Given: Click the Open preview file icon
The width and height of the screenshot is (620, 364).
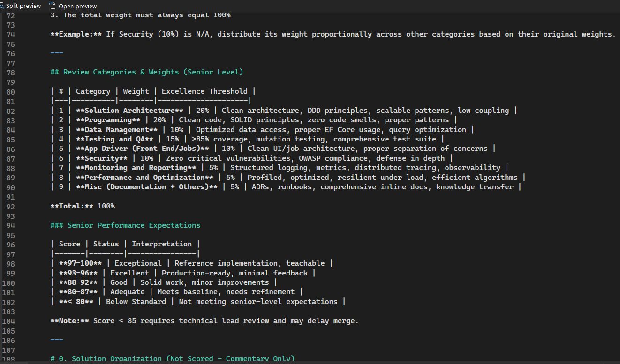Looking at the screenshot, I should point(53,6).
